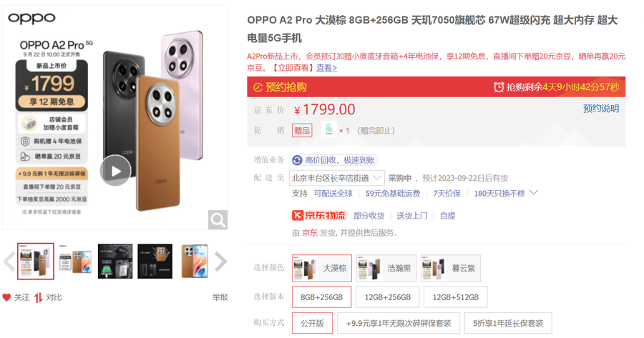Choose the 12GB+256GB version

pos(387,297)
